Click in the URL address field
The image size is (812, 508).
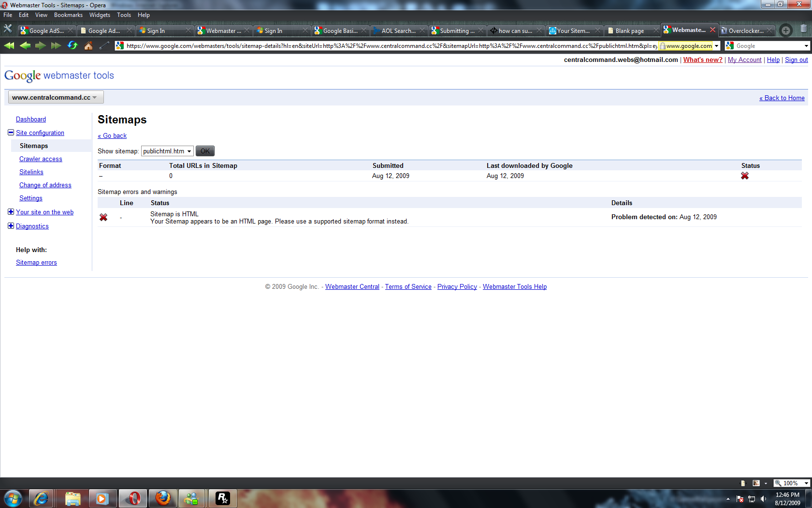(x=391, y=46)
